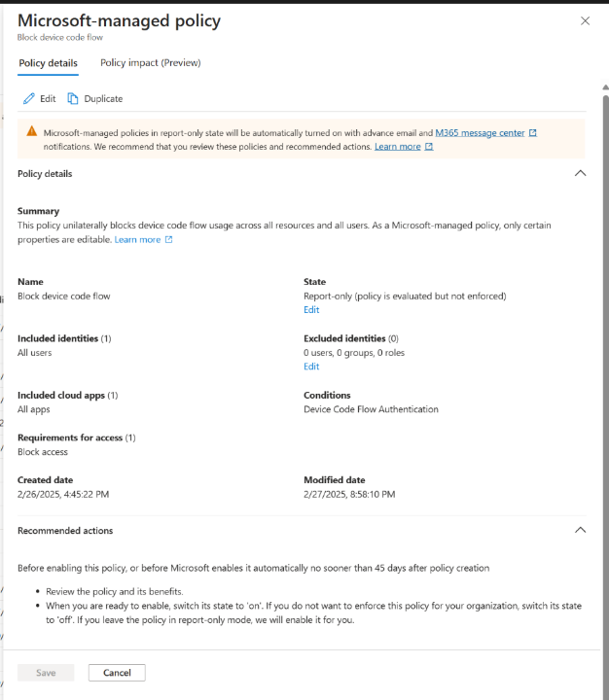Click the 'Recommended actions' section heading

pyautogui.click(x=65, y=531)
